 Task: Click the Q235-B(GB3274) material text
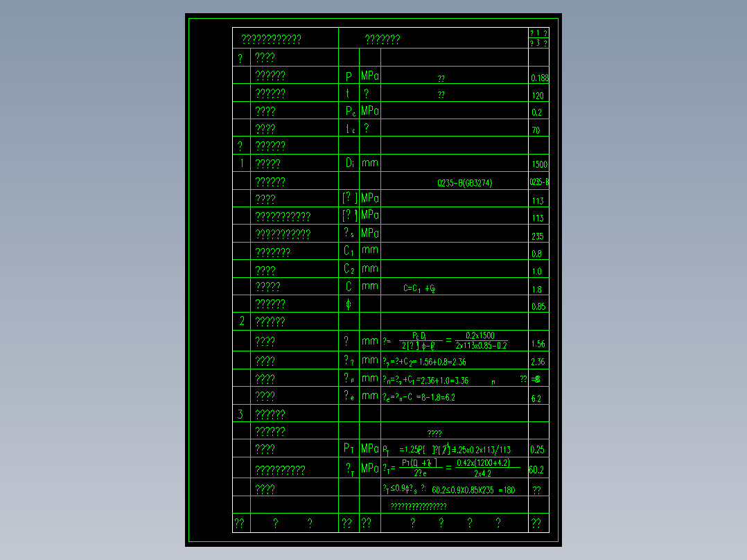click(464, 182)
